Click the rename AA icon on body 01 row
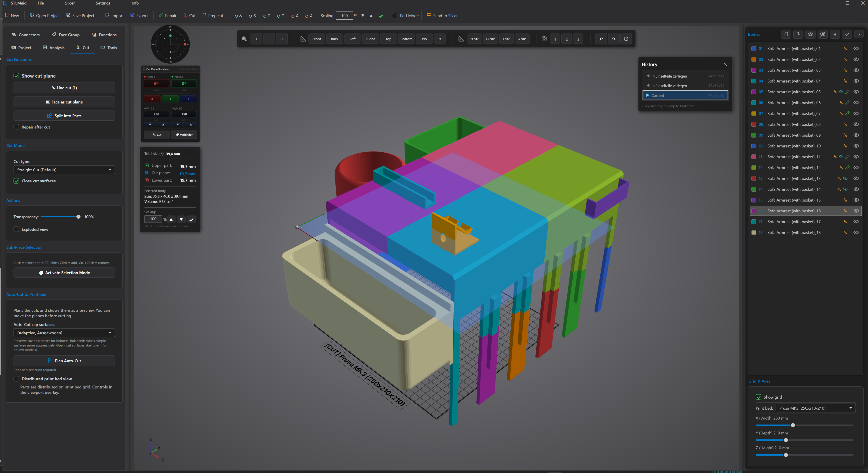 845,48
